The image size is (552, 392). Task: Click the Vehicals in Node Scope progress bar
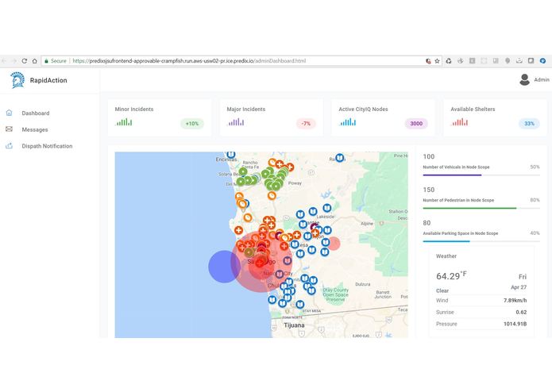(481, 175)
